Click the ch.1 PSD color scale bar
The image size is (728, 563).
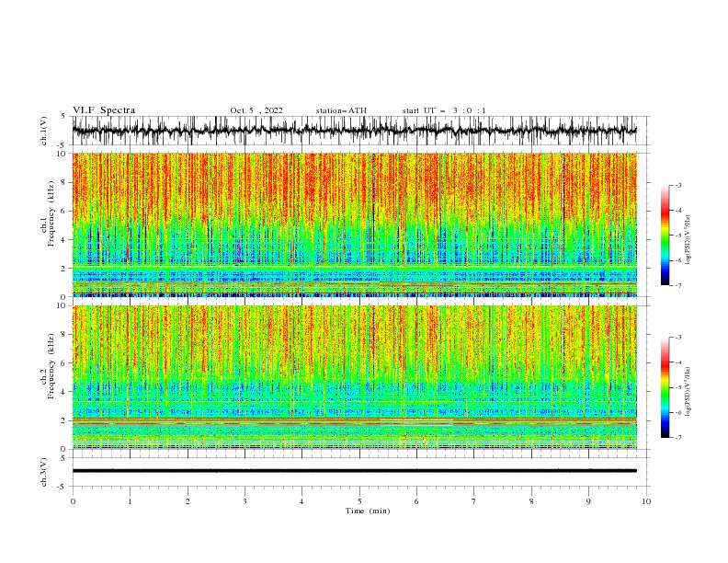665,236
